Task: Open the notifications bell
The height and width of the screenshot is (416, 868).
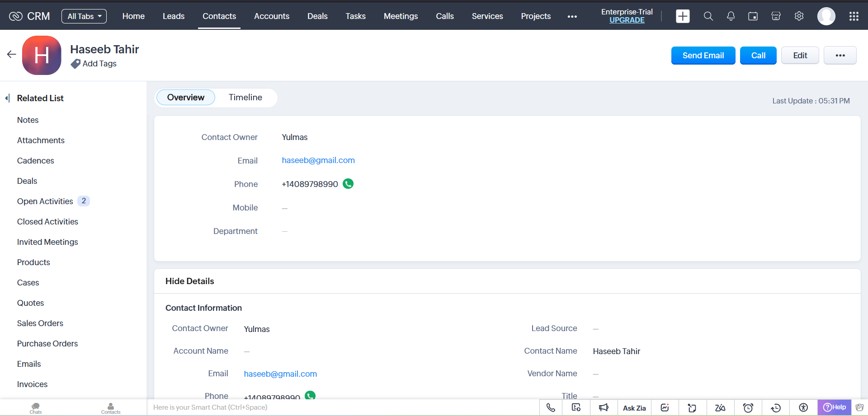Action: pyautogui.click(x=731, y=16)
